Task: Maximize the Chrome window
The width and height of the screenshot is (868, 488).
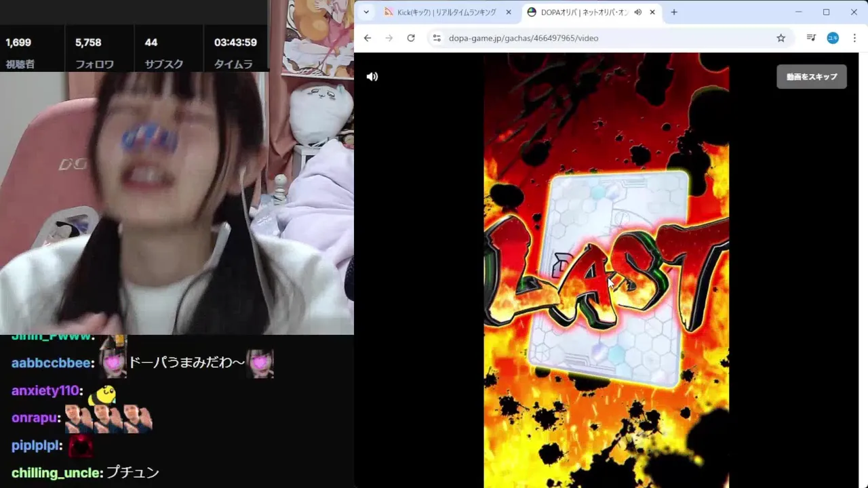Action: point(827,12)
